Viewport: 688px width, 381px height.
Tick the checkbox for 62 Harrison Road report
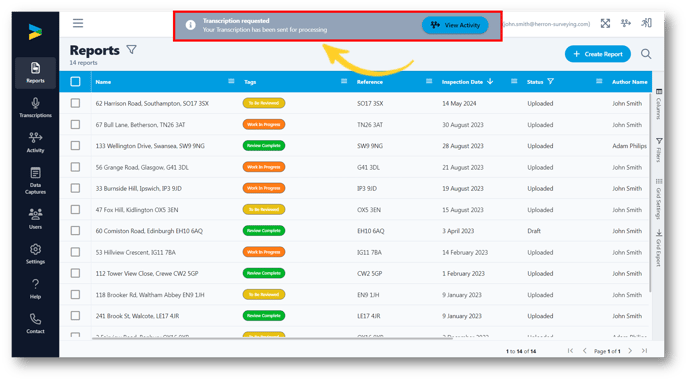[75, 103]
